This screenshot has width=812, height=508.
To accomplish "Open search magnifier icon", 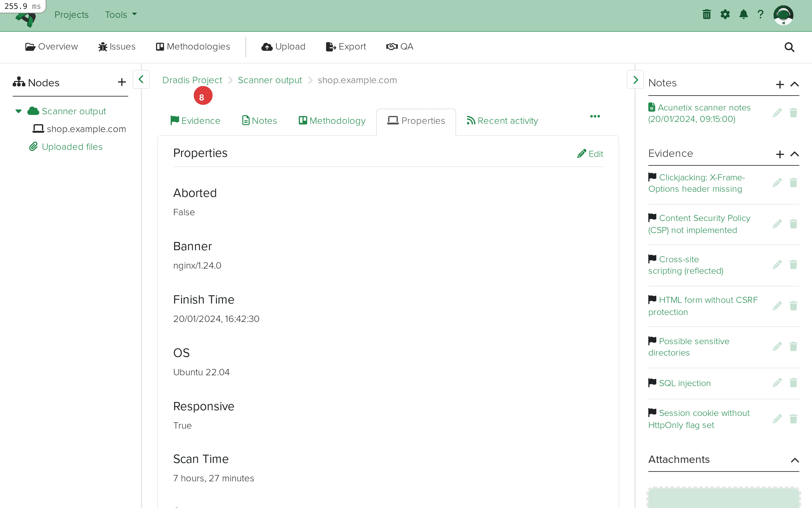I will click(789, 47).
